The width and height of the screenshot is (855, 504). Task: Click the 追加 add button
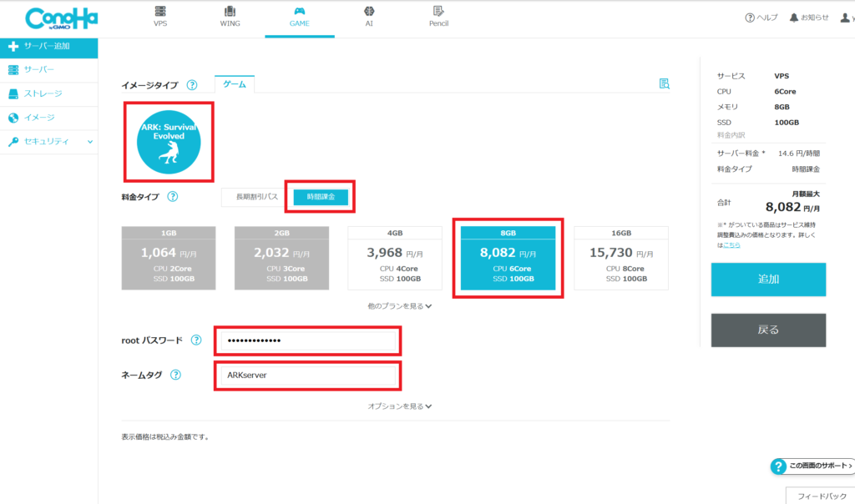click(x=768, y=280)
